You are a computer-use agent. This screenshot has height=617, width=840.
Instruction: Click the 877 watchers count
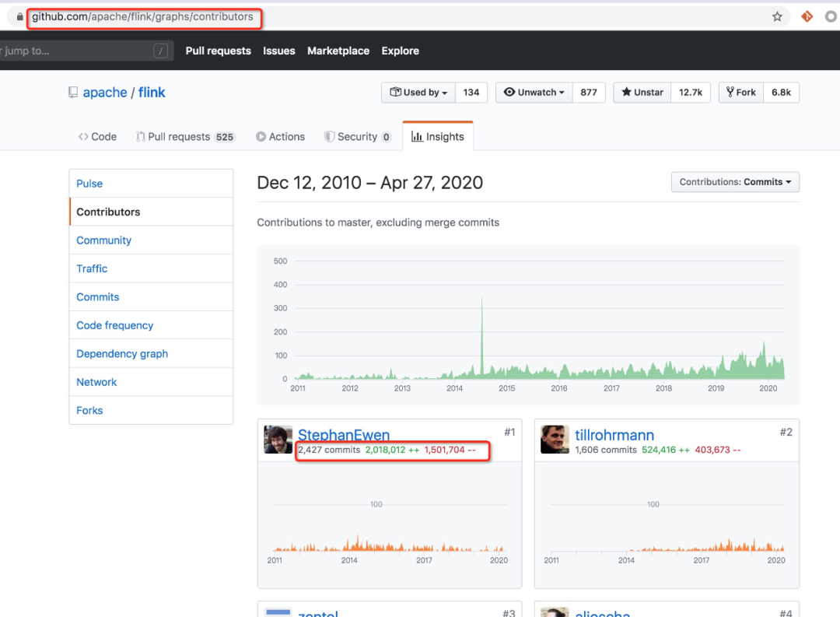(x=588, y=93)
